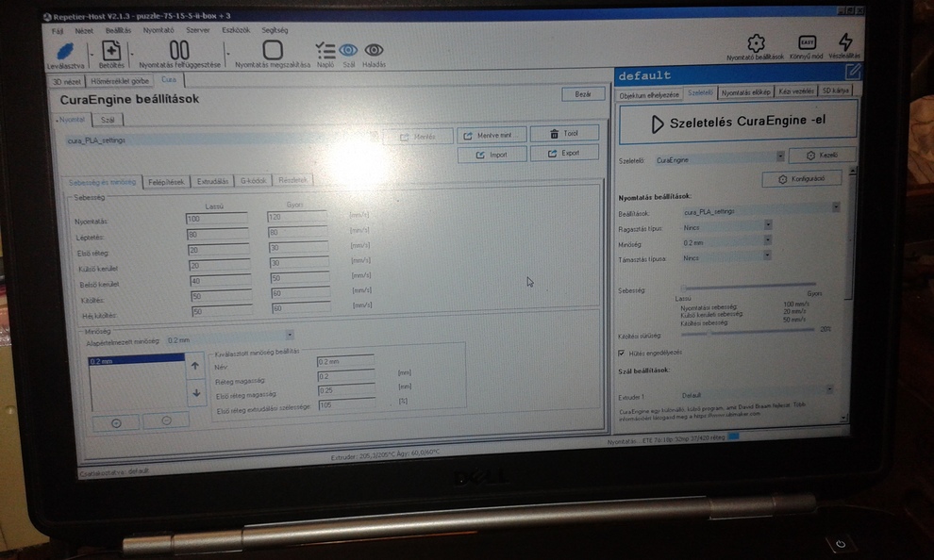Viewport: 934px width, 560px height.
Task: Click the Vészleállítás emergency stop icon
Action: pyautogui.click(x=845, y=42)
